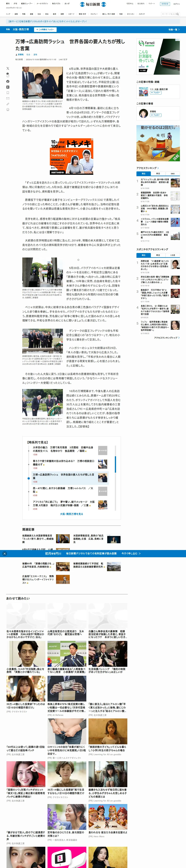Share the article by email
186x868 pixels.
pyautogui.click(x=8, y=98)
